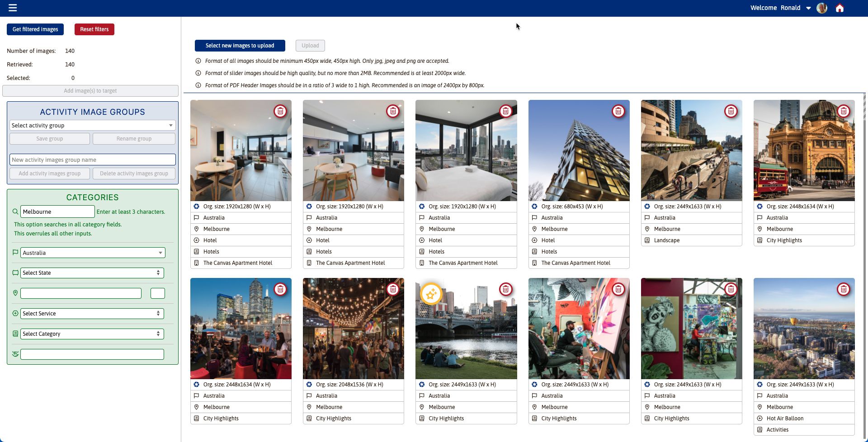
Task: Click Select new images to upload
Action: 240,46
